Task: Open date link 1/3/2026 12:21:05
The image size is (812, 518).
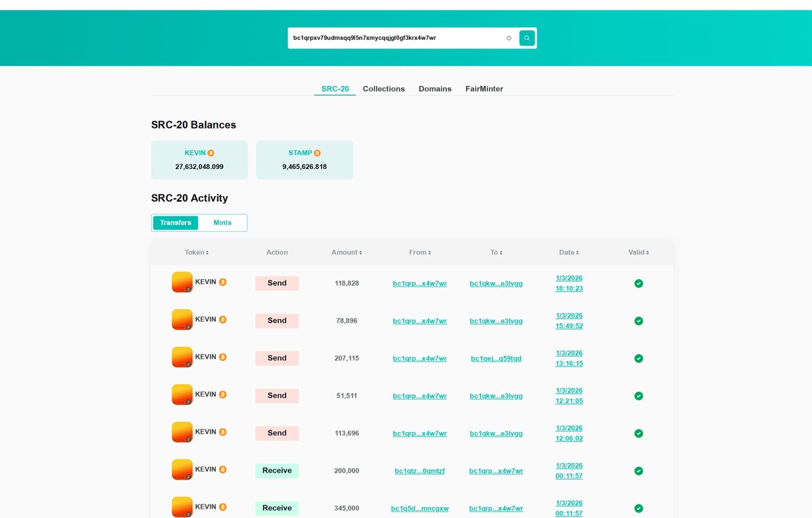Action: (x=569, y=396)
